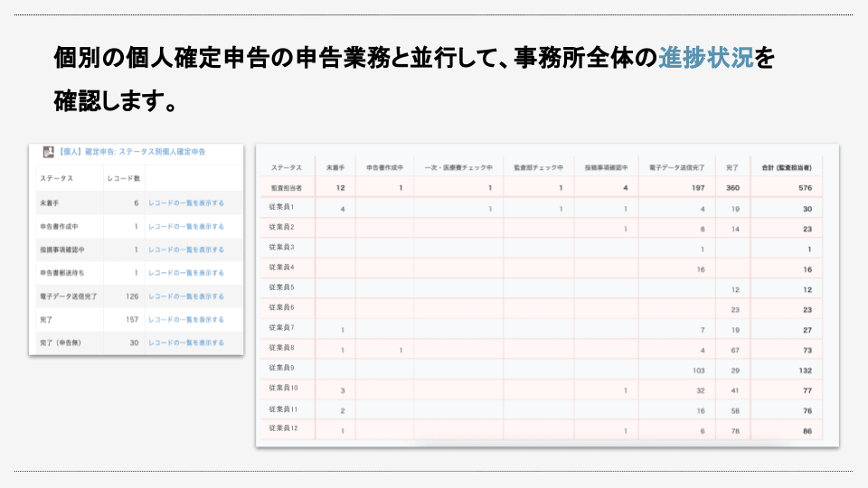Screen dimensions: 868x488
Task: Click the person app icon beside 【個人】確定申告 title
Action: coord(49,152)
